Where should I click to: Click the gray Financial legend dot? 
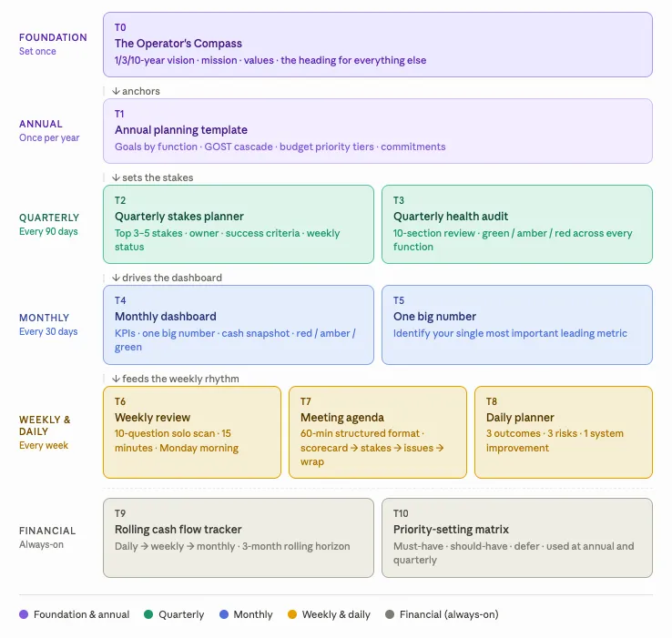coord(390,614)
